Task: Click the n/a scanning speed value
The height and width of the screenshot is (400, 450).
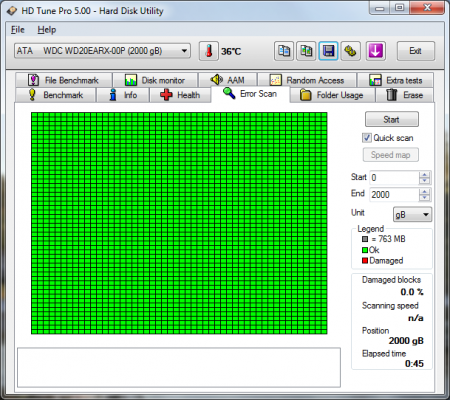Action: (x=416, y=318)
